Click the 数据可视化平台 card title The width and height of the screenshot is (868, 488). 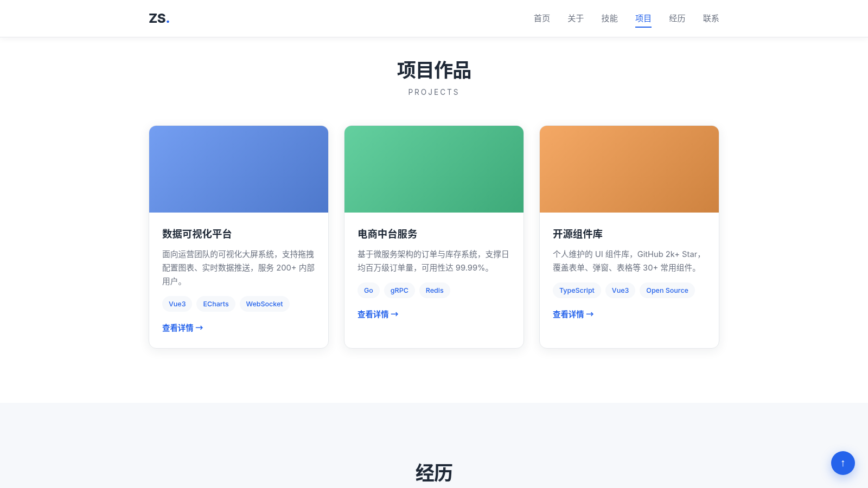pos(197,234)
